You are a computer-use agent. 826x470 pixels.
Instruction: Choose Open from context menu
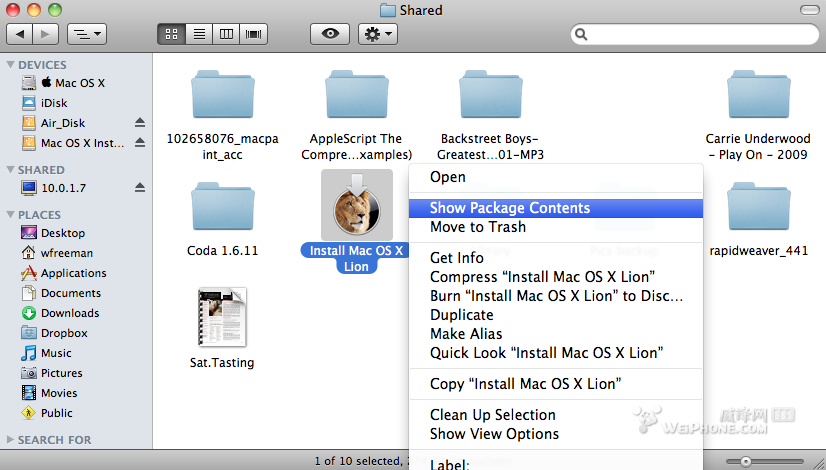coord(556,177)
